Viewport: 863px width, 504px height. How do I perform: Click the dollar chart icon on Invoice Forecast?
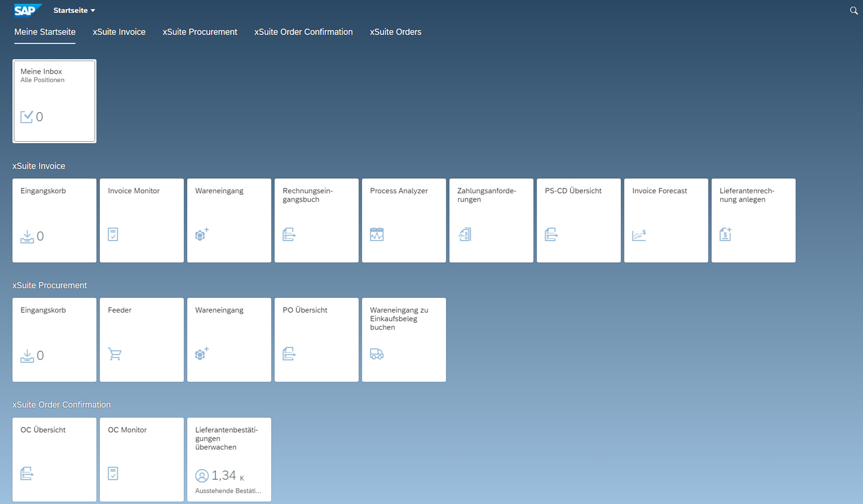[x=640, y=235]
